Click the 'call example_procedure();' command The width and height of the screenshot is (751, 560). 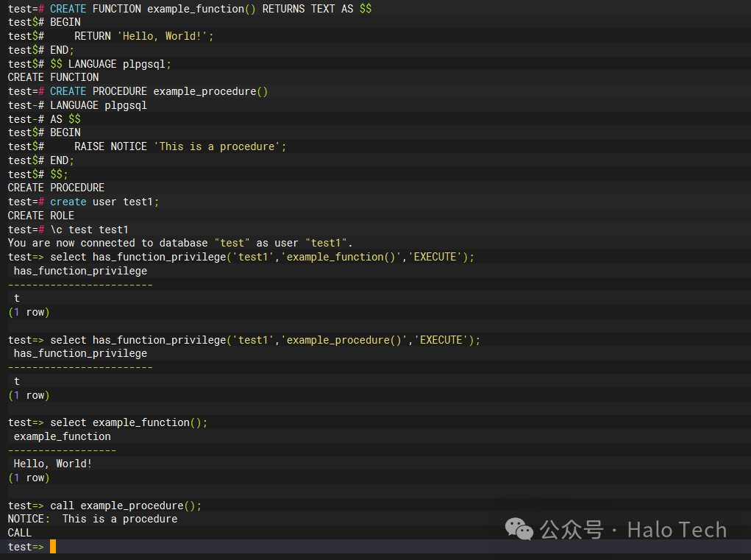(105, 506)
